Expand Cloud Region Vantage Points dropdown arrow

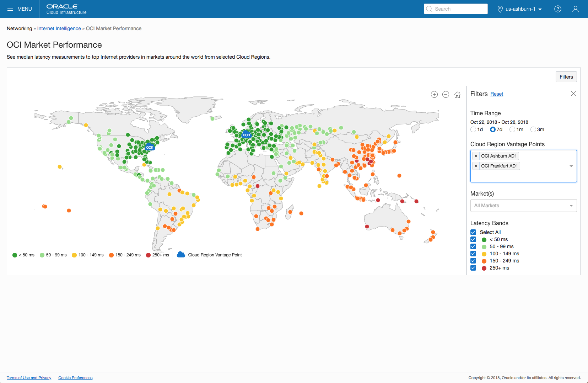(x=571, y=166)
